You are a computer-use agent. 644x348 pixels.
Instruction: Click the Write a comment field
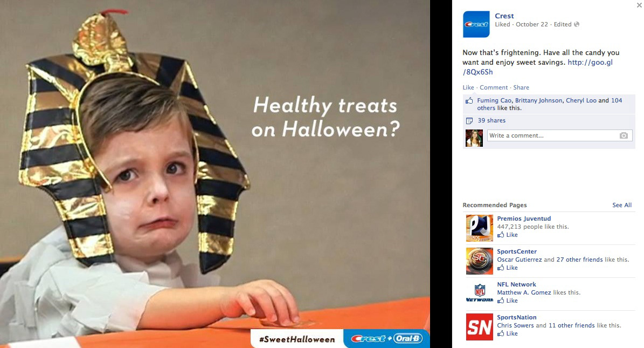tap(560, 135)
